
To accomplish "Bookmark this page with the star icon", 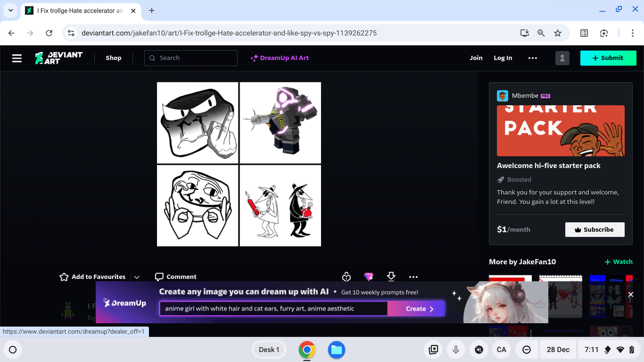I will (x=557, y=33).
